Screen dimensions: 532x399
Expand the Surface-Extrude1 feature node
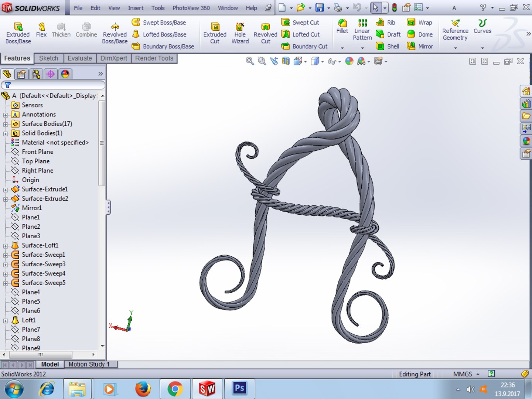pyautogui.click(x=6, y=190)
